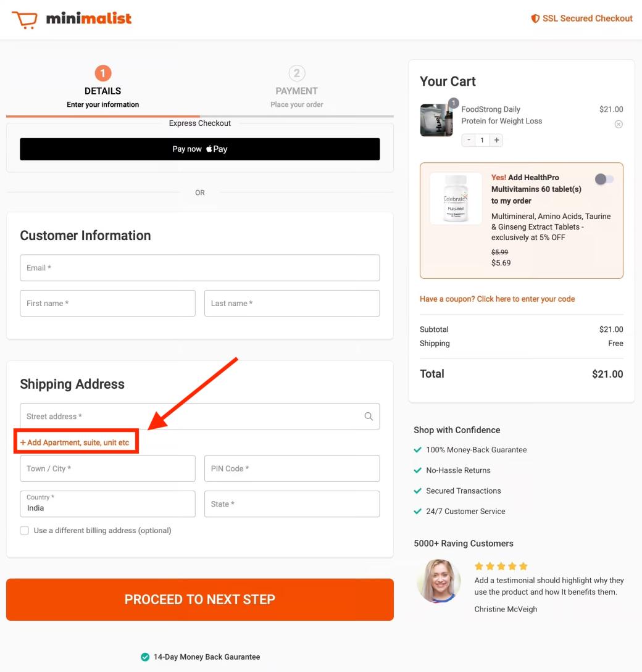Increase quantity with the plus button
Viewport: 642px width, 672px height.
pos(497,140)
